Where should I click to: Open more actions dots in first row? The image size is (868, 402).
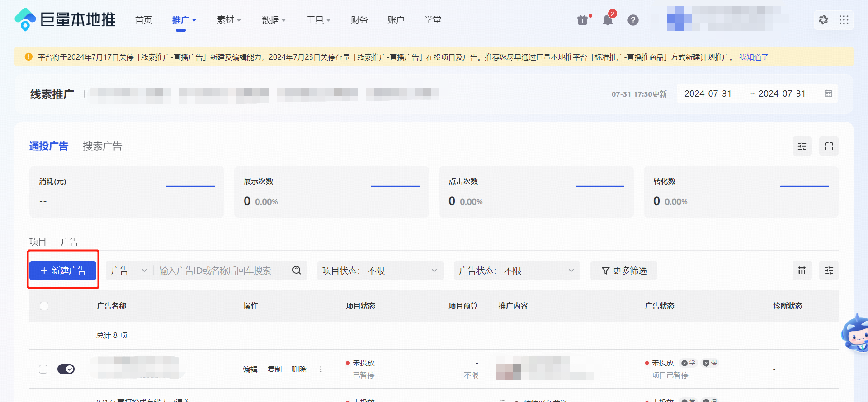tap(321, 369)
